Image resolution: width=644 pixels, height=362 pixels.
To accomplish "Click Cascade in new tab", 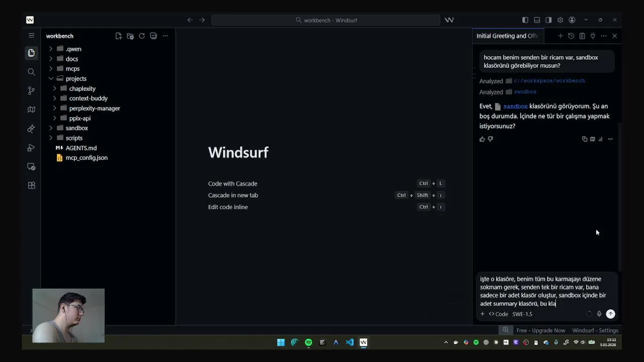I will coord(233,195).
